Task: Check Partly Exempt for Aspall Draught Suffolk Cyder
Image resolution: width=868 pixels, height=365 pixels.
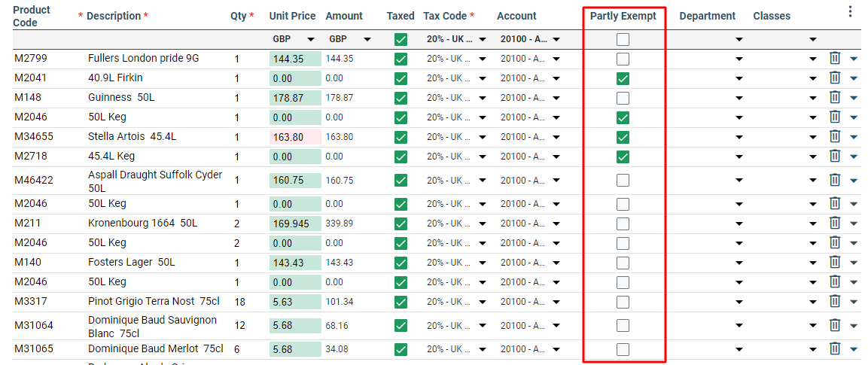Action: coord(623,181)
